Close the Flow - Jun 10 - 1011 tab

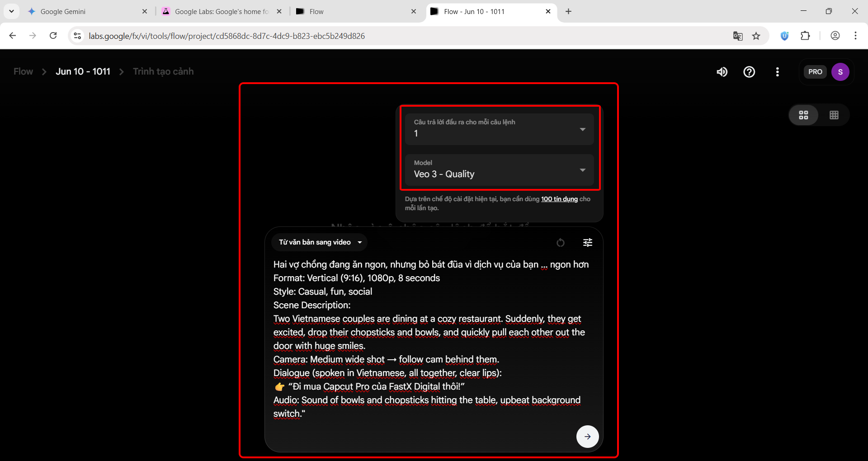[x=548, y=11]
